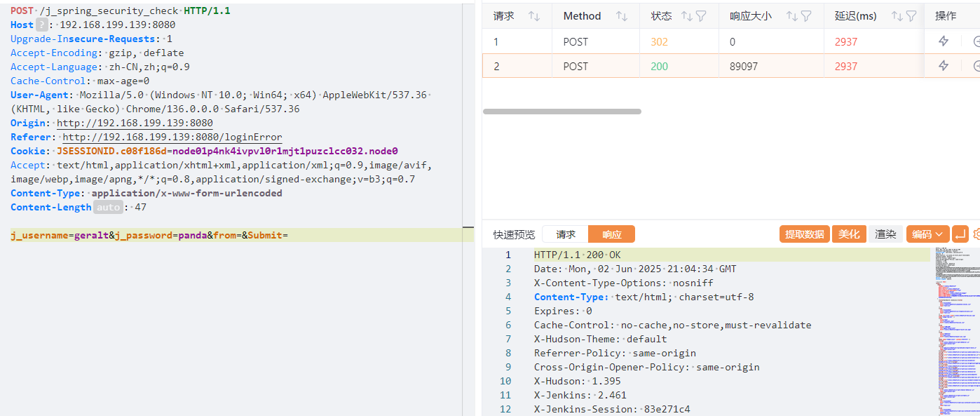This screenshot has width=980, height=416.
Task: Sort the Method column
Action: (x=621, y=16)
